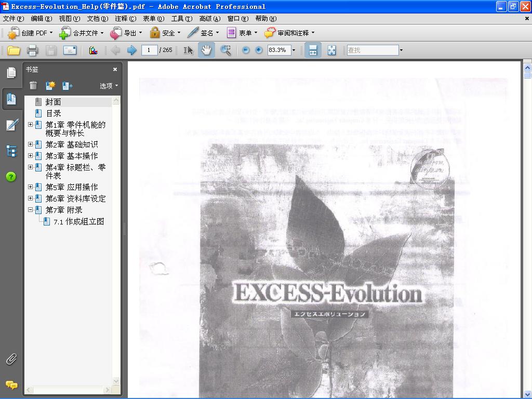The width and height of the screenshot is (532, 399).
Task: Open the 视图 menu
Action: [70, 19]
